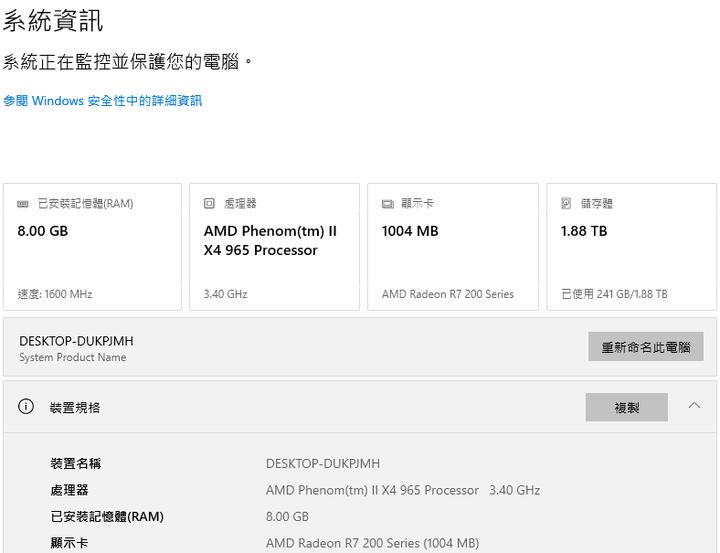Select the 1004 MB graphics memory value
Viewport: 720px width, 553px height.
tap(410, 231)
